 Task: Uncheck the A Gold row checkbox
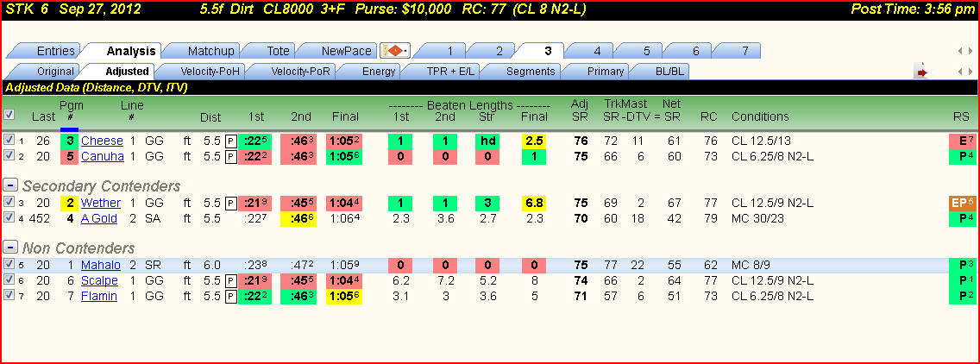[x=9, y=217]
